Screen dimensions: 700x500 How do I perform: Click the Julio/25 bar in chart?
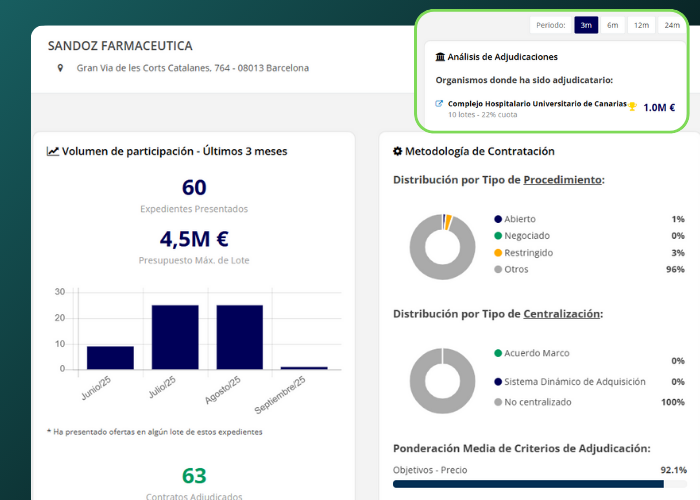tap(175, 337)
